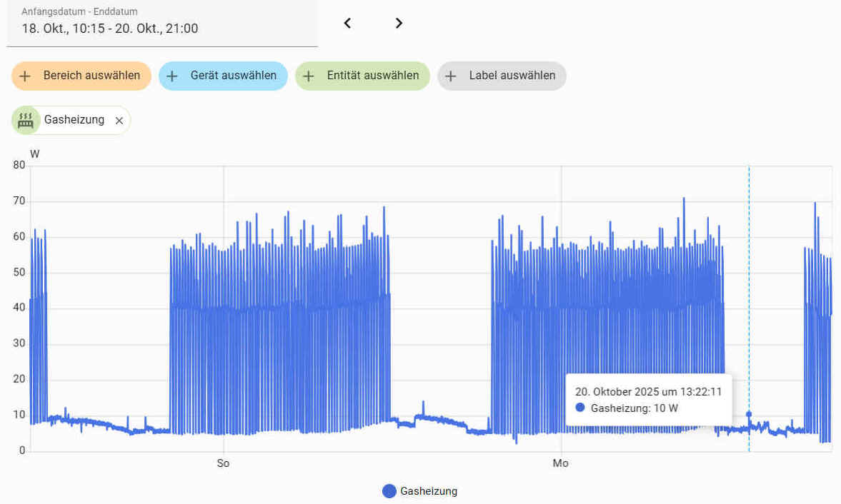Remove the Gasheizung entity filter
The image size is (841, 504).
tap(119, 121)
